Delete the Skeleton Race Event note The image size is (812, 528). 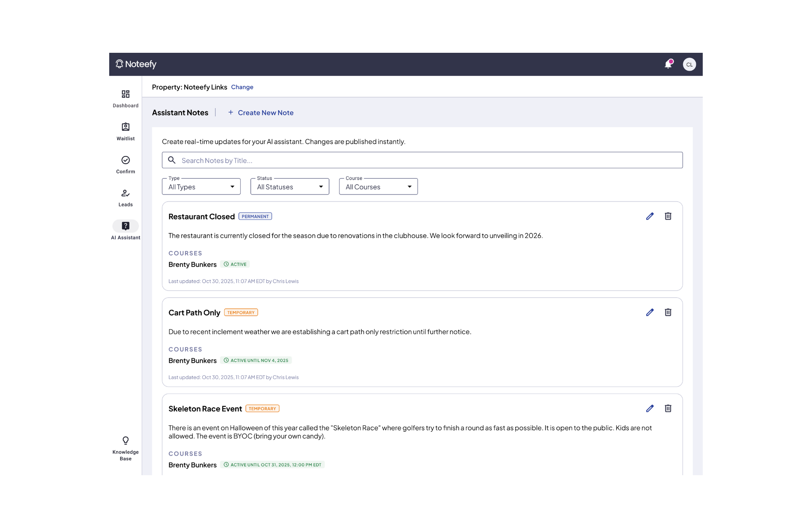point(668,409)
